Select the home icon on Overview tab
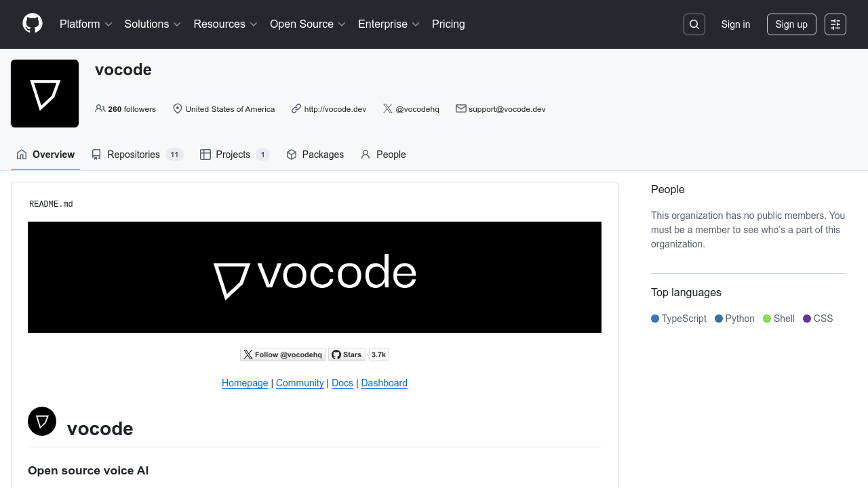Image resolution: width=868 pixels, height=488 pixels. coord(21,155)
